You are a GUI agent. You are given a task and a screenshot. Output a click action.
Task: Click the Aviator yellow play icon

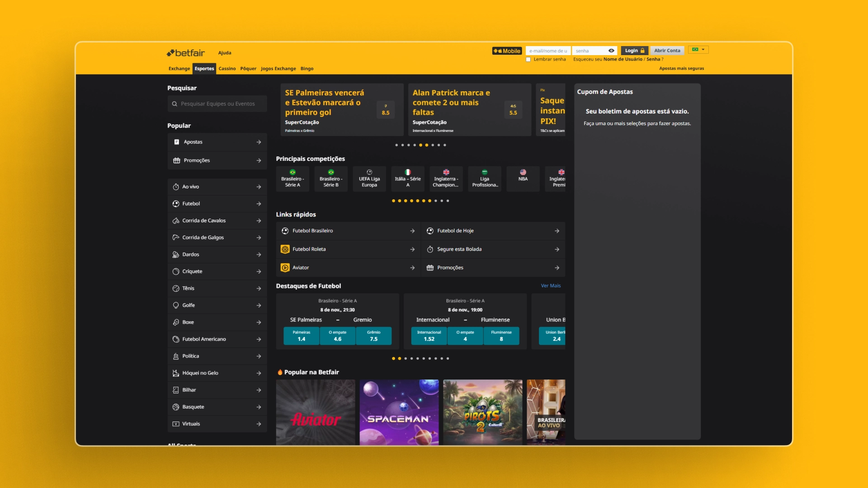coord(285,268)
